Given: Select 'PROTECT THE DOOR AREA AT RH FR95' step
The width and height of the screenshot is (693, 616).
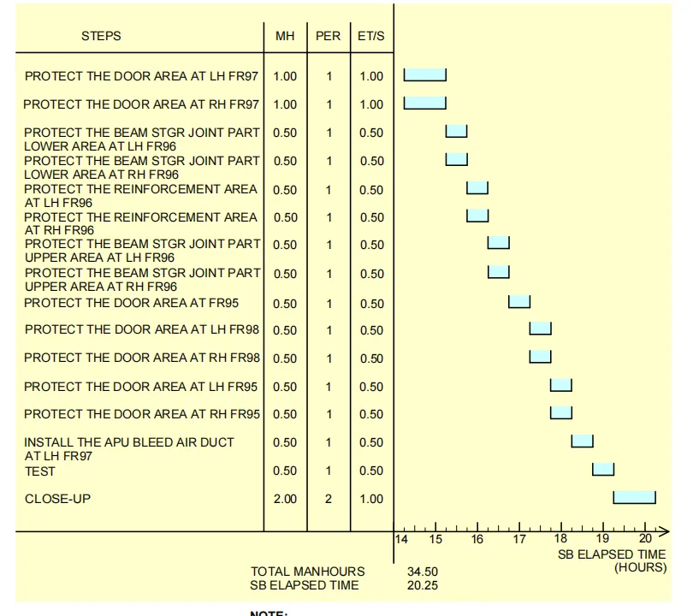Looking at the screenshot, I should [x=142, y=414].
